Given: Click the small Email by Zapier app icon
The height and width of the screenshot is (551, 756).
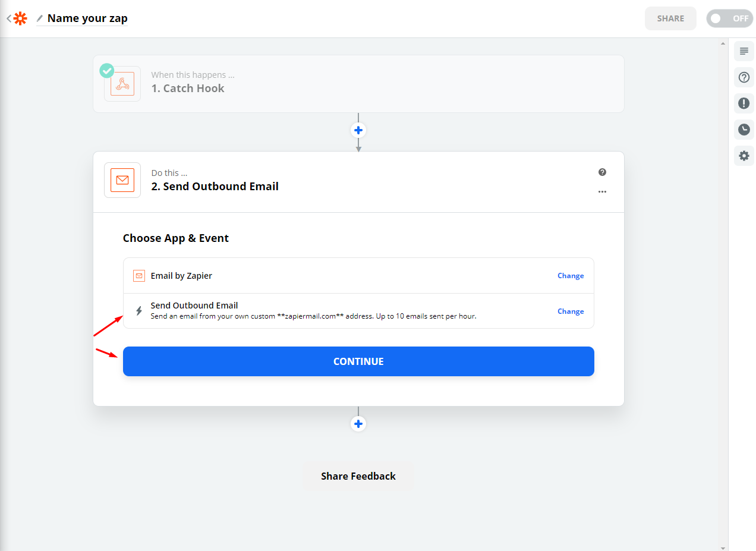Looking at the screenshot, I should (139, 276).
